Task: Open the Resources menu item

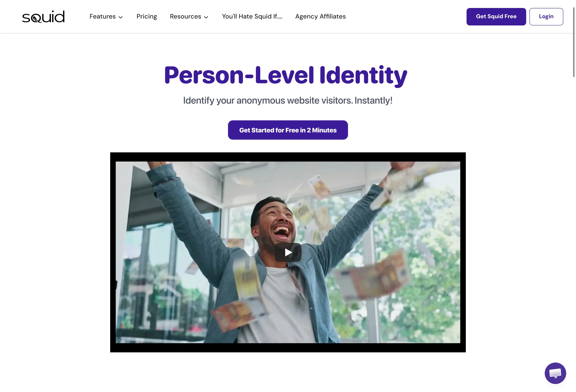Action: coord(185,16)
